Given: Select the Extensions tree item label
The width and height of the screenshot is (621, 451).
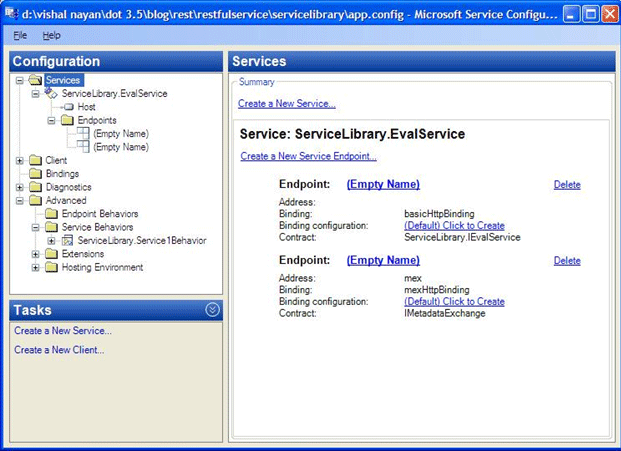Looking at the screenshot, I should [x=83, y=254].
